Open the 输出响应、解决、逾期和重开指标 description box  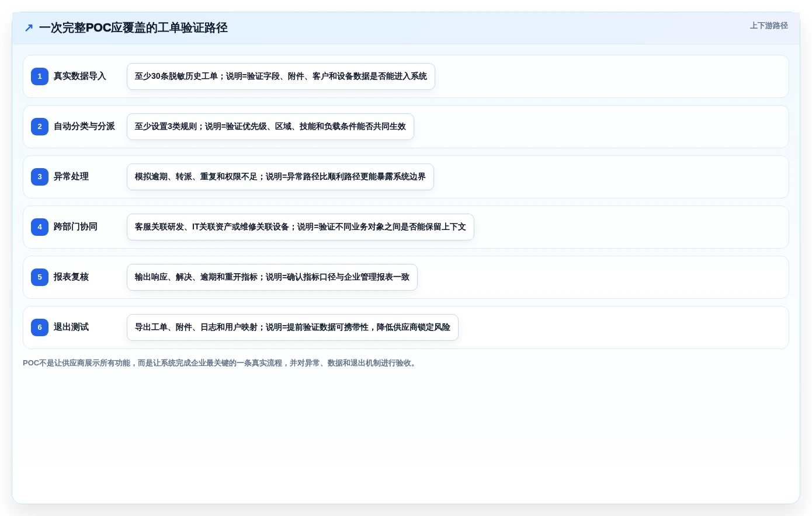(272, 277)
